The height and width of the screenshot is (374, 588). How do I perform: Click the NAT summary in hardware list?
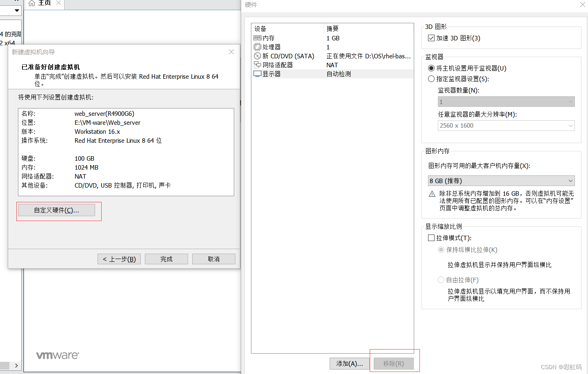[332, 65]
